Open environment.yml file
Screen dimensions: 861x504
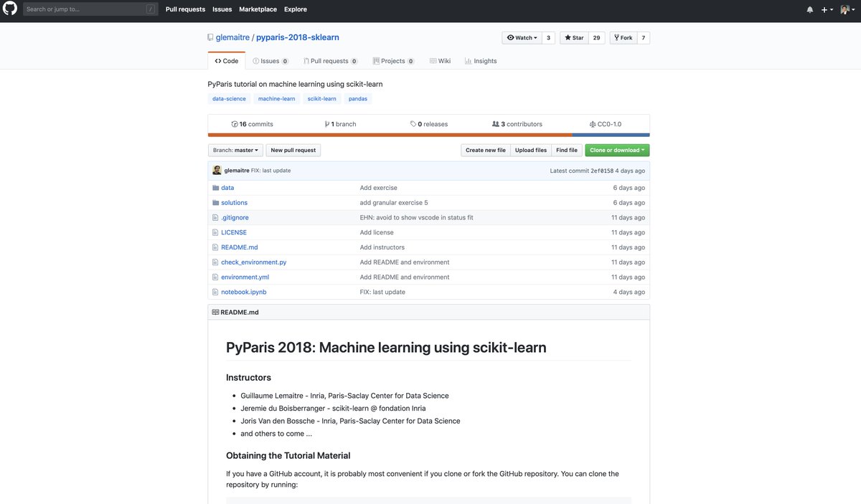click(x=245, y=277)
